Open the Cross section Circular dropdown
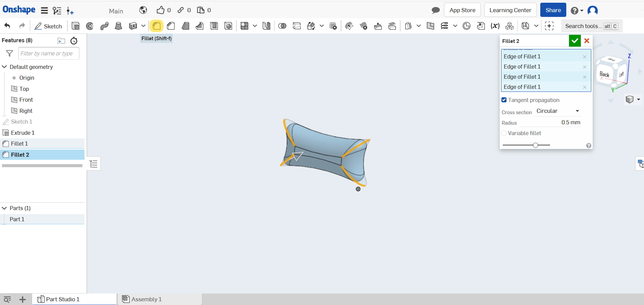 [x=558, y=111]
